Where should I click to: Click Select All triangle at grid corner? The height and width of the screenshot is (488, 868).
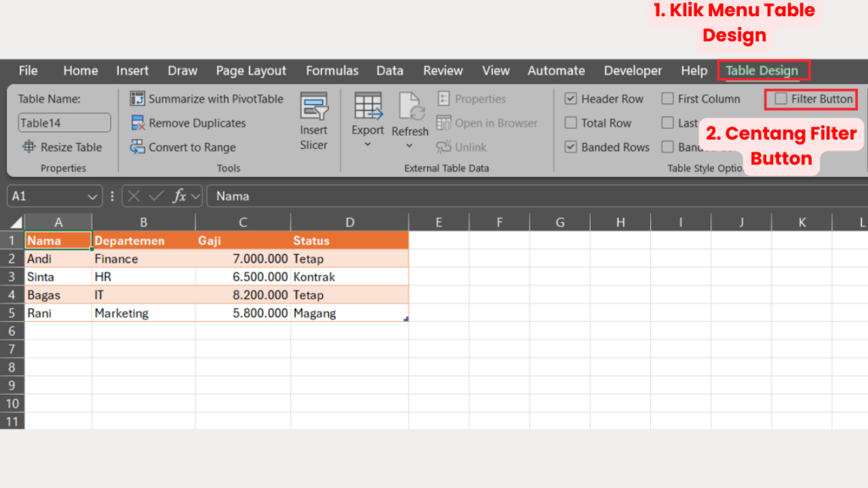16,223
